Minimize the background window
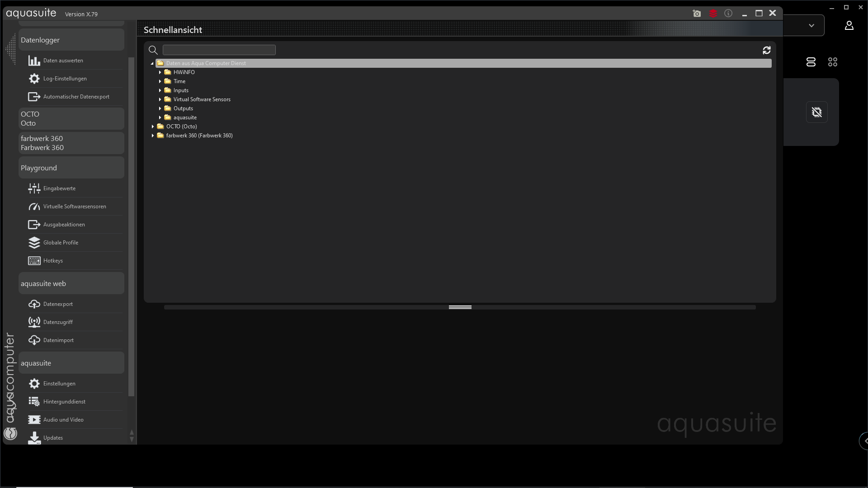Screen dimensions: 868x488 (832, 8)
